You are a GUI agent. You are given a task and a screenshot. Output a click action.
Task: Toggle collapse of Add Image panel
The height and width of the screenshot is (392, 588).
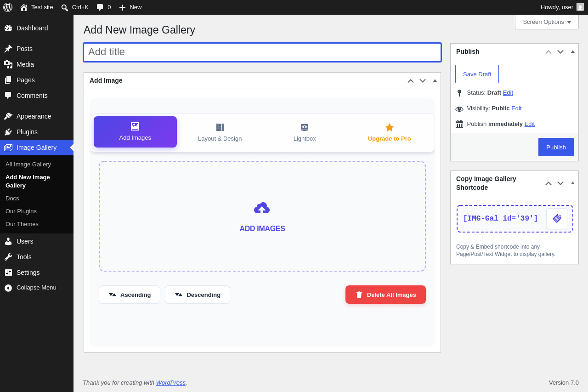coord(435,80)
